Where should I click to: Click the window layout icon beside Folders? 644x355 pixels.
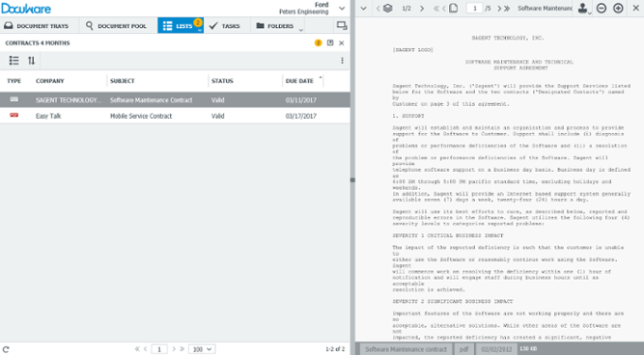(342, 25)
